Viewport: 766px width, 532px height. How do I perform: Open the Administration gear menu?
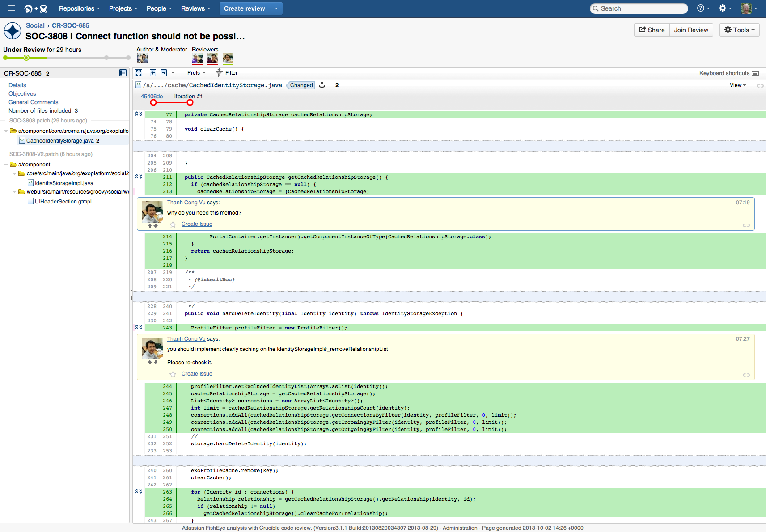click(x=725, y=8)
